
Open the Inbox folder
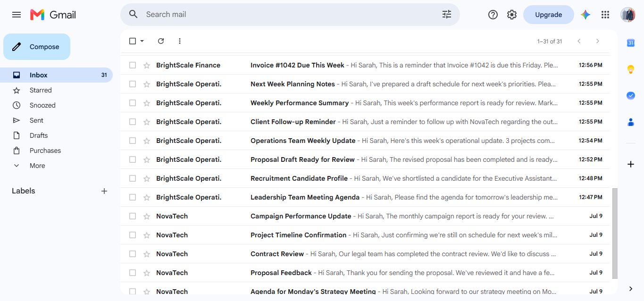pyautogui.click(x=56, y=75)
